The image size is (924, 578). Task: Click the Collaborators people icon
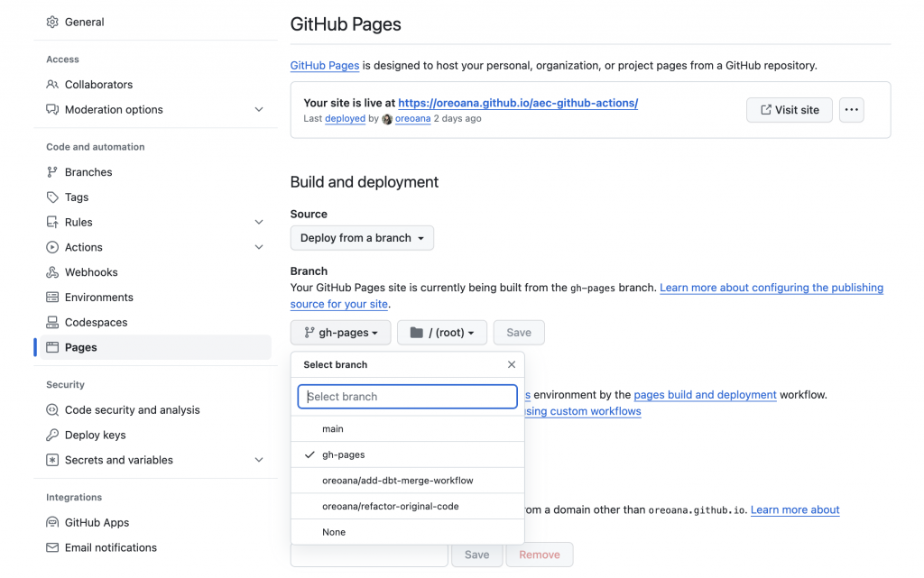pos(52,84)
